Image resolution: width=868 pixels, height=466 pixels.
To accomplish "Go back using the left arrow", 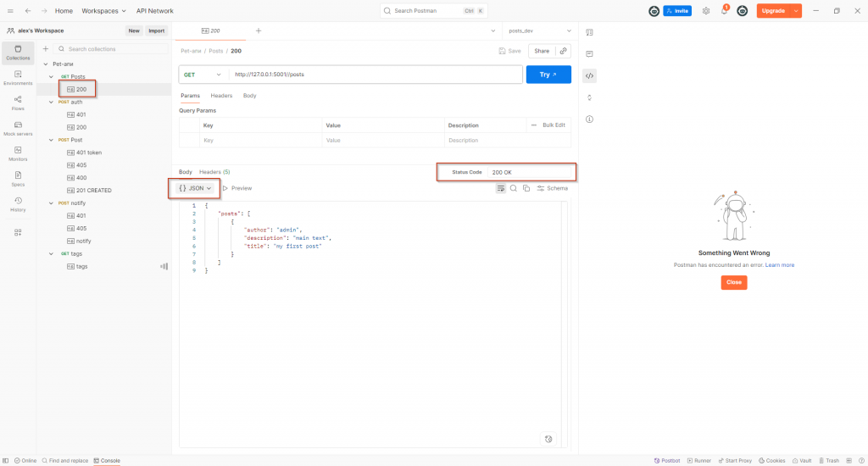I will tap(28, 10).
